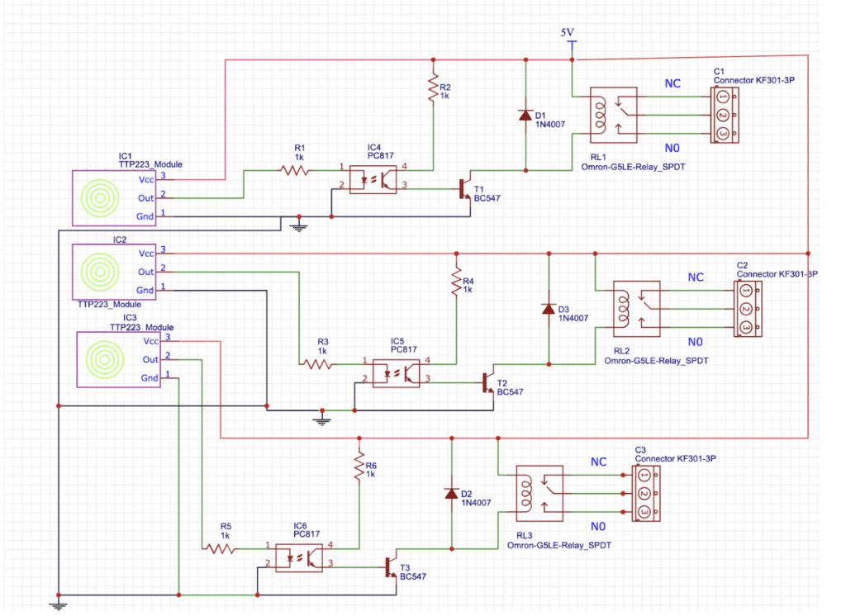Click the NC label above connector C2

point(696,277)
